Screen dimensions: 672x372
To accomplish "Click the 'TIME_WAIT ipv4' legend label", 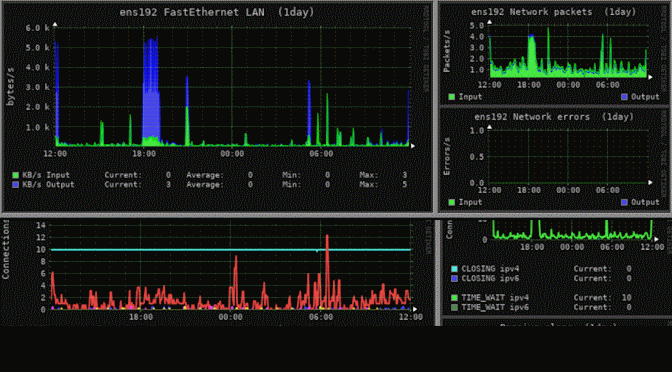I will point(495,297).
